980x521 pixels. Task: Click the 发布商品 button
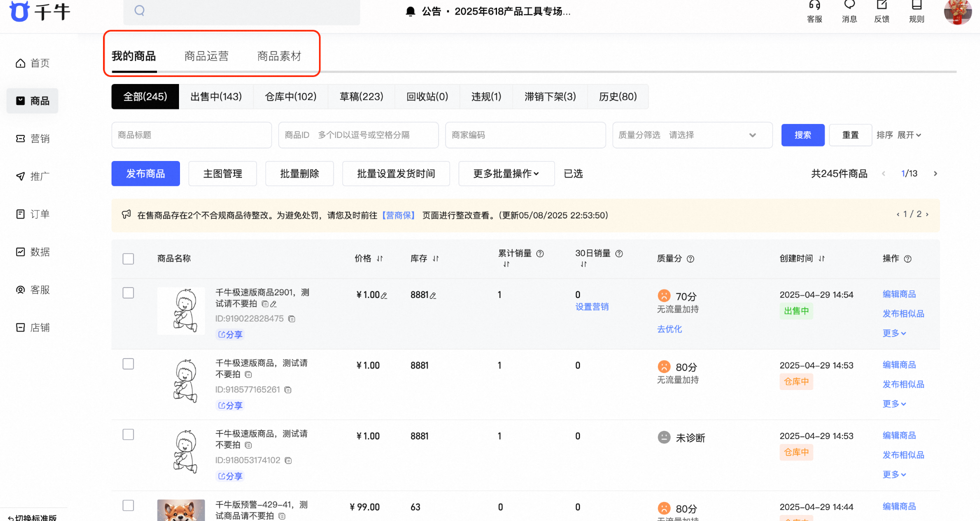pos(145,173)
